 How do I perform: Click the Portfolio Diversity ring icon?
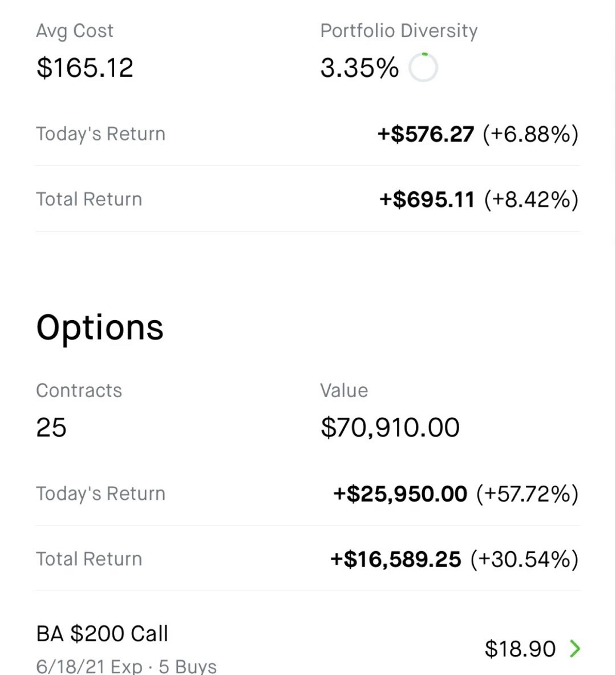pyautogui.click(x=424, y=68)
